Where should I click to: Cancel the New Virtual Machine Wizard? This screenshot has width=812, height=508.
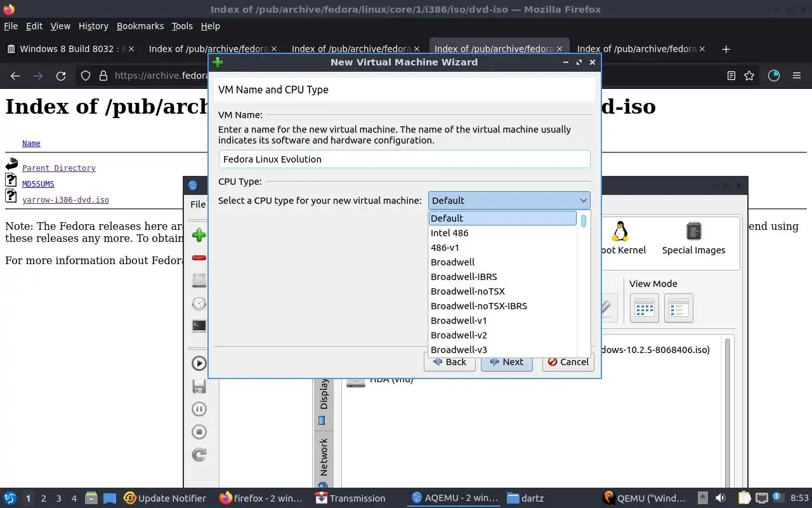[x=568, y=362]
